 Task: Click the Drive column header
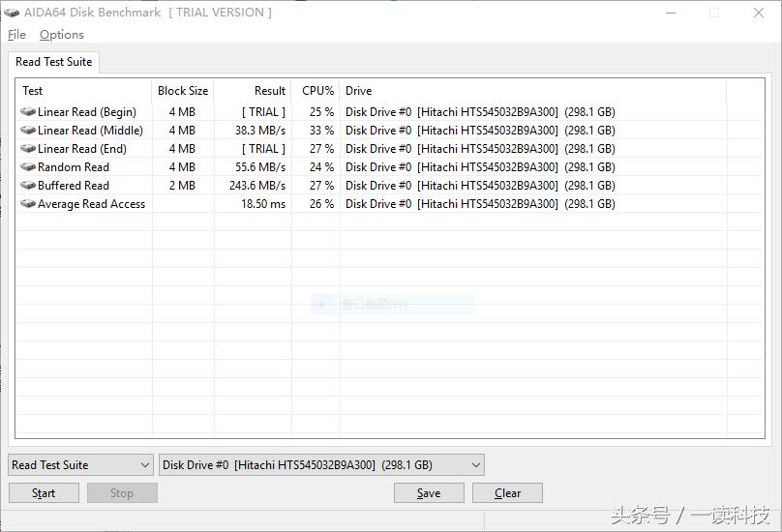pyautogui.click(x=532, y=91)
